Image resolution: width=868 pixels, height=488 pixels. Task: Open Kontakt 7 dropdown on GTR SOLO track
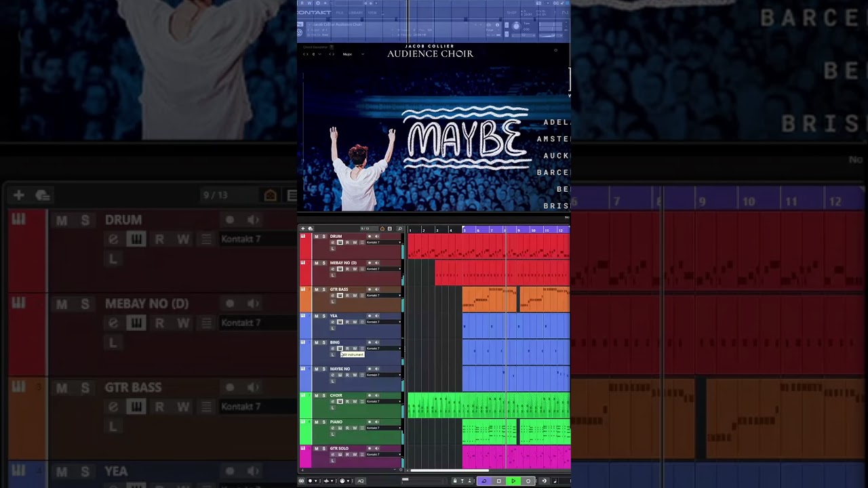click(384, 454)
